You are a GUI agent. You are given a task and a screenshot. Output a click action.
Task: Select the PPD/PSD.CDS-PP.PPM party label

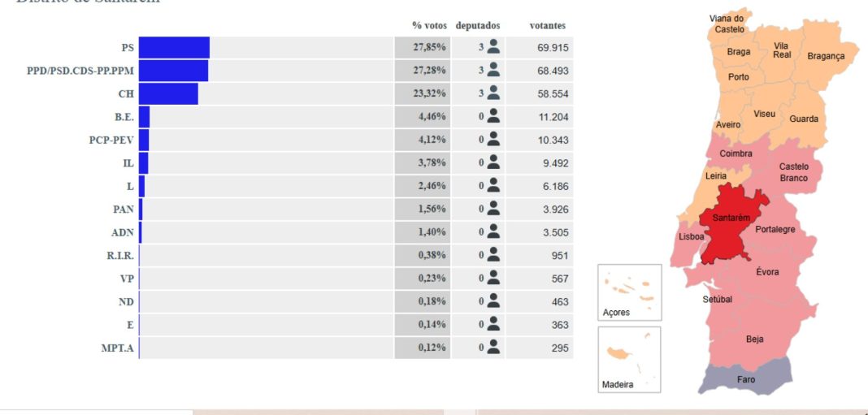coord(80,71)
